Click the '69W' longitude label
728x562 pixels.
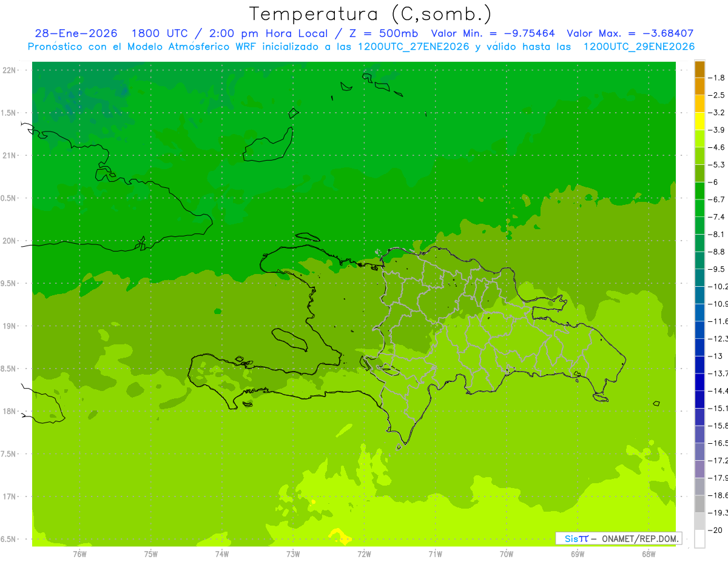(x=577, y=554)
